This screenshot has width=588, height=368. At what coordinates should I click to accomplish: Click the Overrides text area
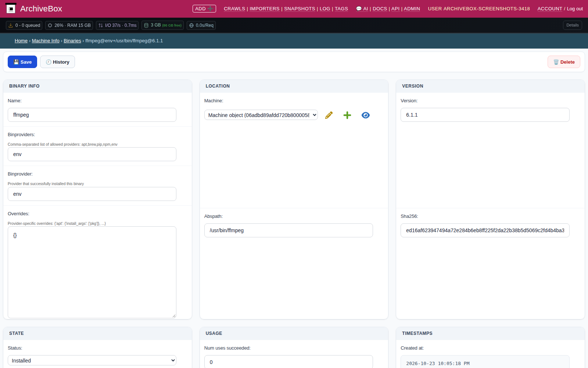click(x=92, y=272)
